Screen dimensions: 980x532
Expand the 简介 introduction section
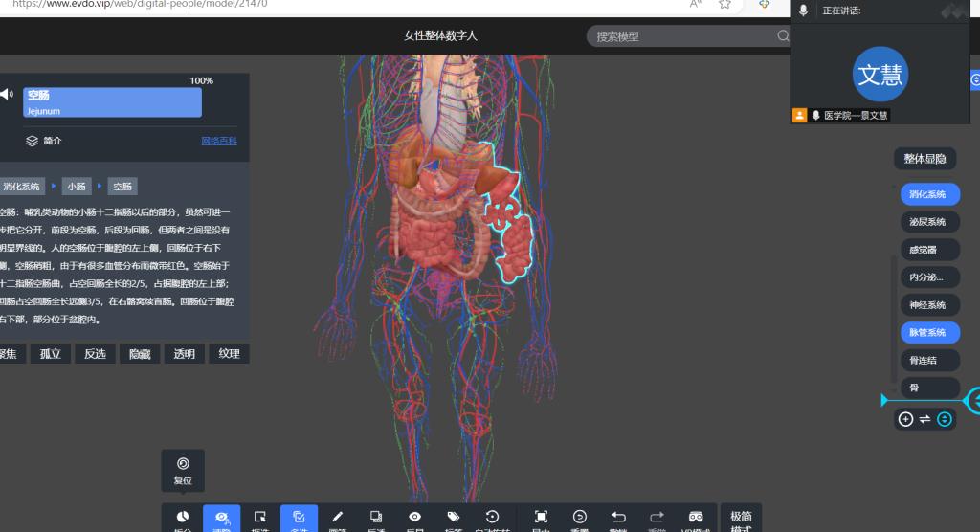[44, 141]
